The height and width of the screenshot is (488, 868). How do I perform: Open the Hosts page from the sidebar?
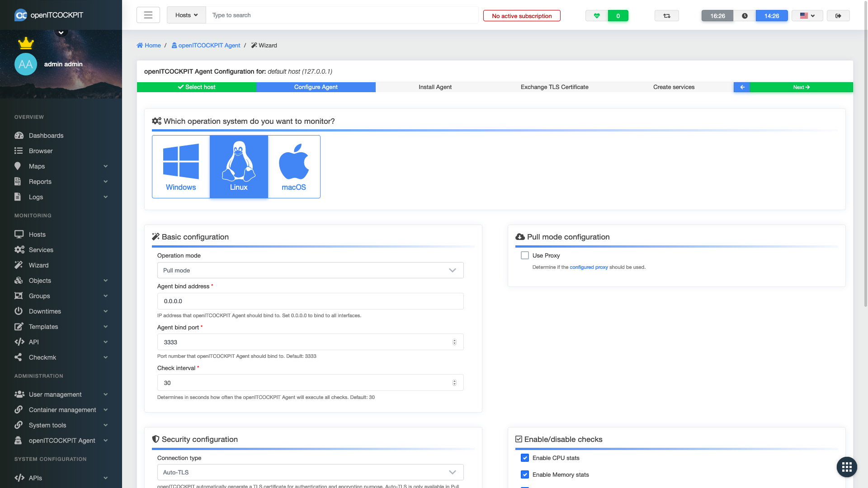(x=37, y=234)
